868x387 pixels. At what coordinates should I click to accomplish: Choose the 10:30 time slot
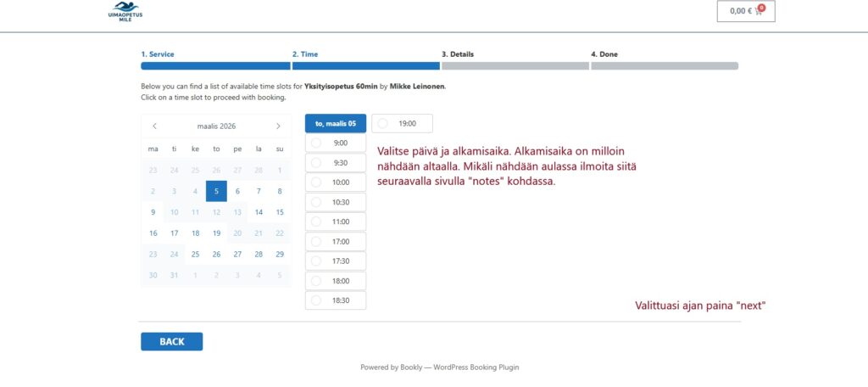coord(336,202)
